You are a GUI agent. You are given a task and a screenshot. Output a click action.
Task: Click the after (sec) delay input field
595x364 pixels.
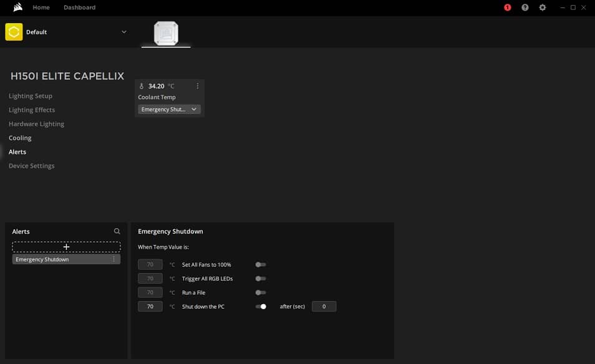click(324, 307)
